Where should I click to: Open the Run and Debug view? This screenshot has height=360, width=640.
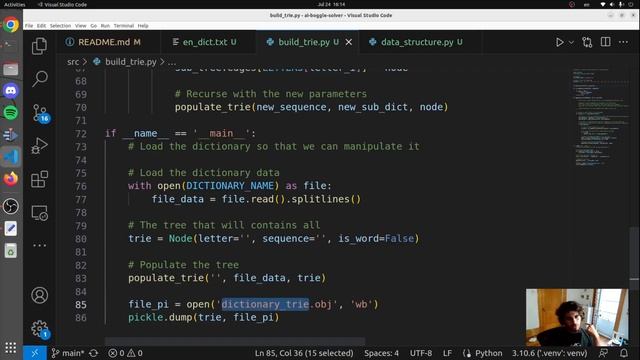point(40,146)
